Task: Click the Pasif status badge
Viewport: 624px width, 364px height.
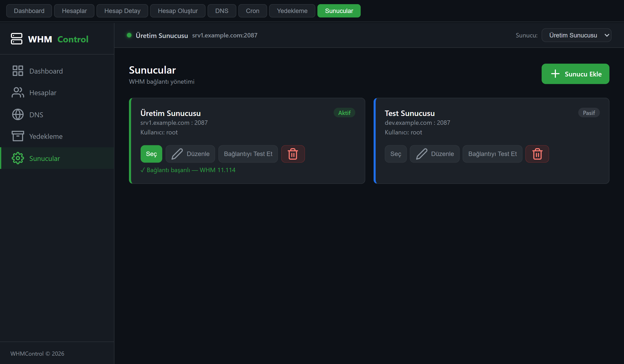Action: pyautogui.click(x=589, y=113)
